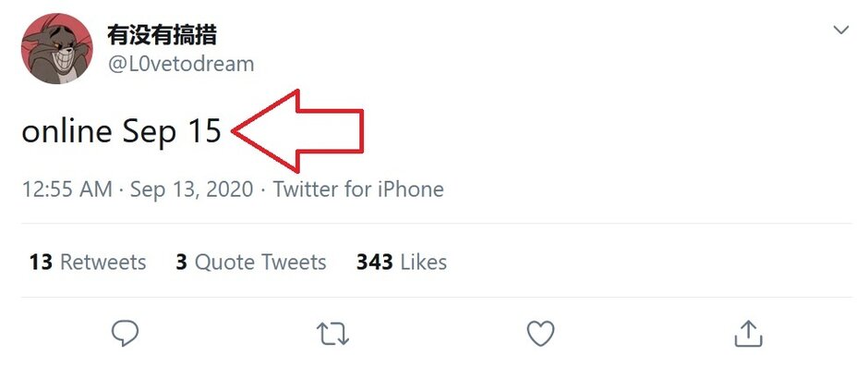Open the Twitter for iPhone source link
868x367 pixels.
358,190
